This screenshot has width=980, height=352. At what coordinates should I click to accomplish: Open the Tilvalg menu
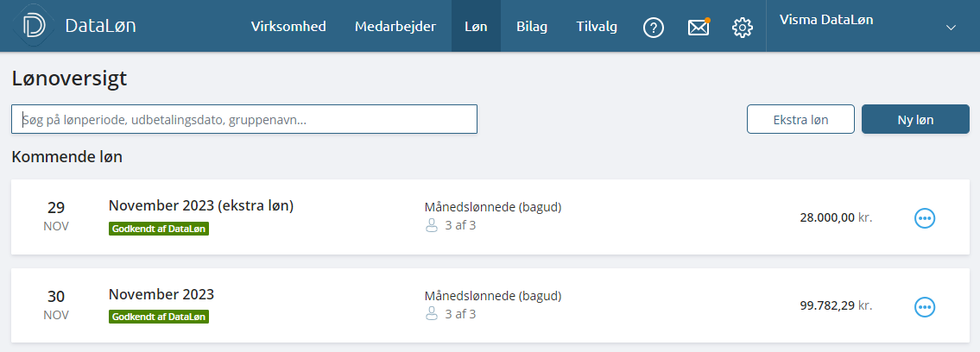pos(597,27)
